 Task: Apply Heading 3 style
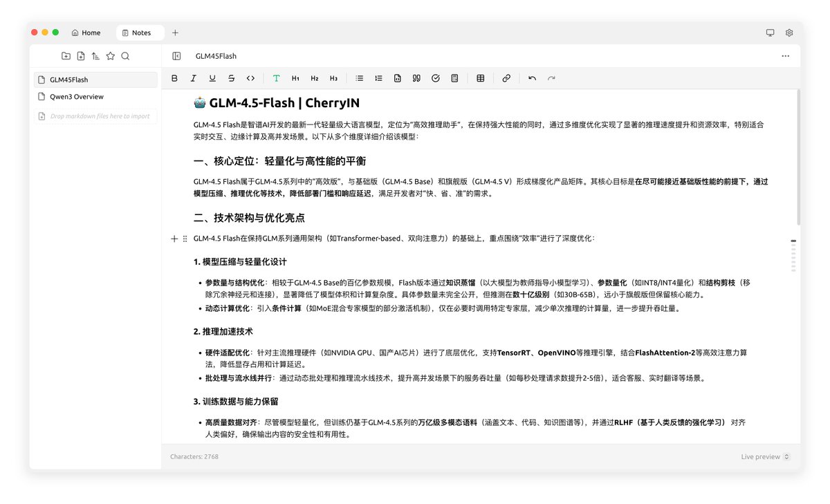point(333,78)
